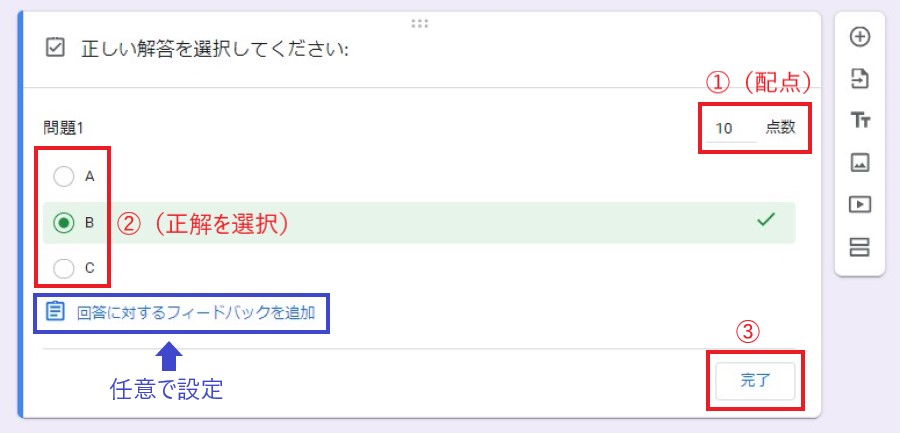
Task: Select radio option C
Action: [64, 268]
